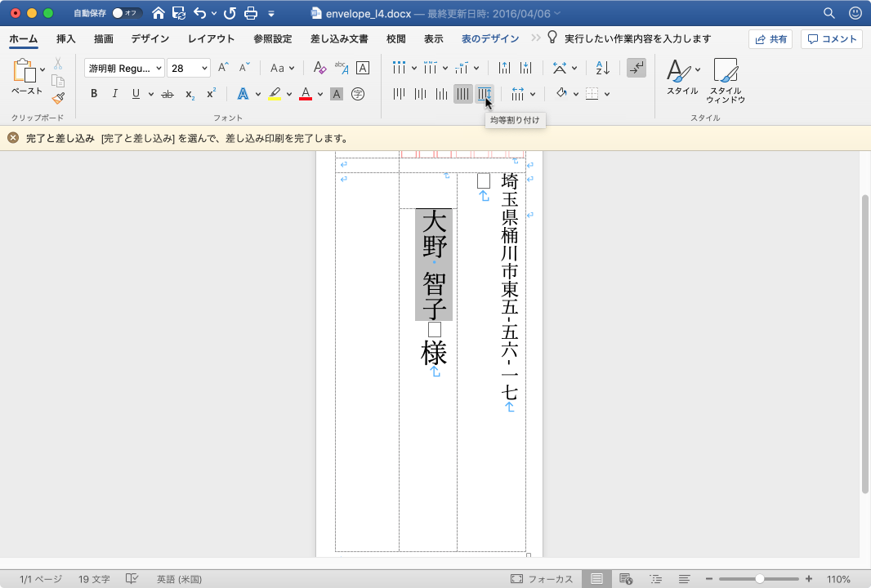Click the Save icon in title bar
This screenshot has height=588, width=871.
tap(179, 13)
